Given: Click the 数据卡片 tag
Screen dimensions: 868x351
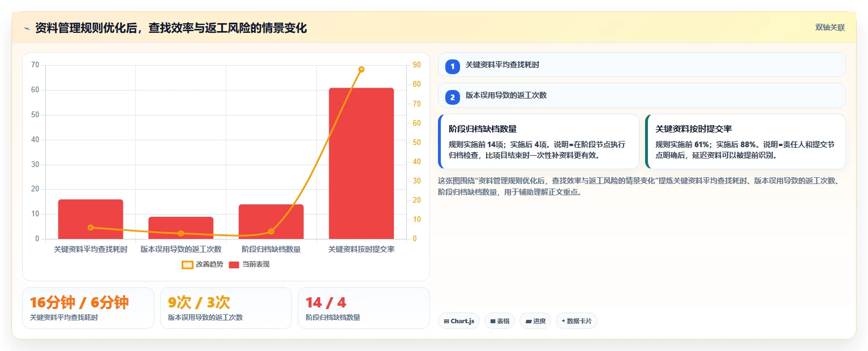Looking at the screenshot, I should (x=576, y=321).
